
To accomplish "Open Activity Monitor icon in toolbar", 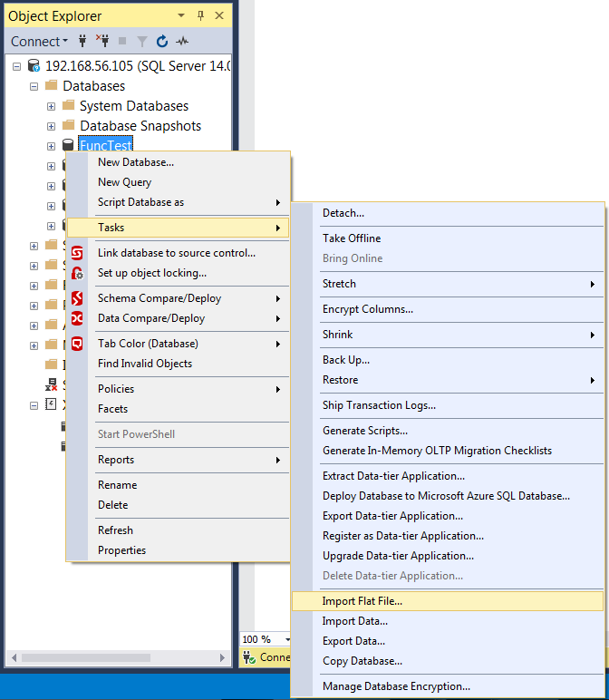I will 182,41.
